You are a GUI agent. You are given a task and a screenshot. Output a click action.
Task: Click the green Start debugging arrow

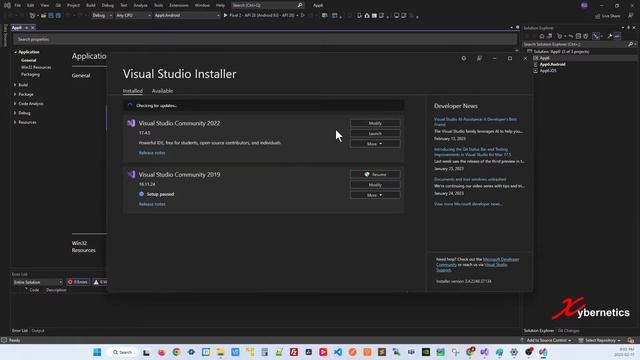click(225, 16)
